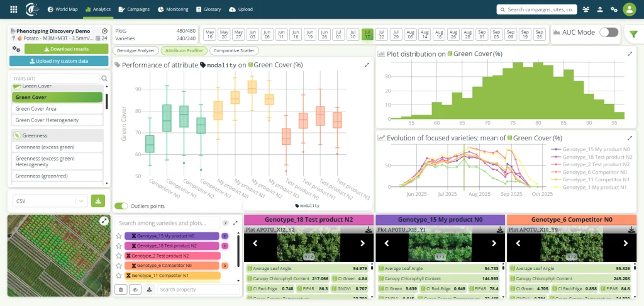Toggle AUC Mode switch
Screen dimensions: 644x306
[x=609, y=33]
